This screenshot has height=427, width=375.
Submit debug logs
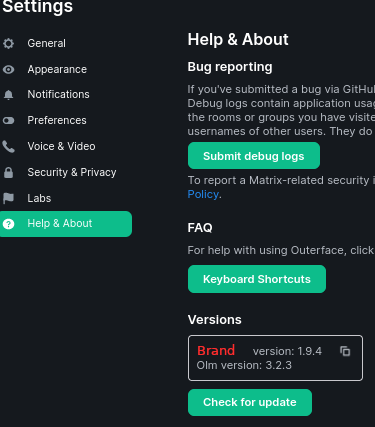pyautogui.click(x=254, y=156)
